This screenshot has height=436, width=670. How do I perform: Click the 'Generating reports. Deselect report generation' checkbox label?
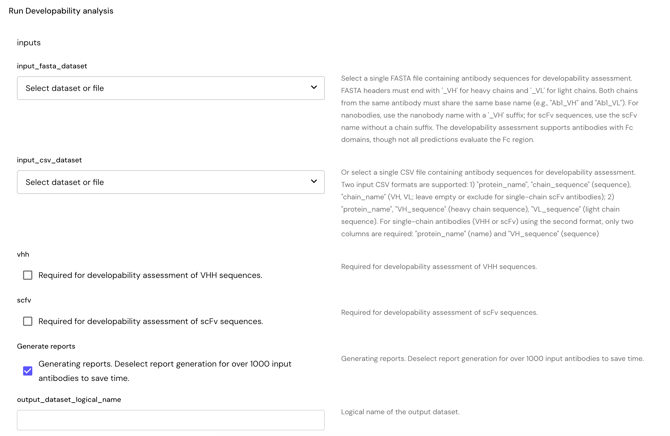coord(165,371)
